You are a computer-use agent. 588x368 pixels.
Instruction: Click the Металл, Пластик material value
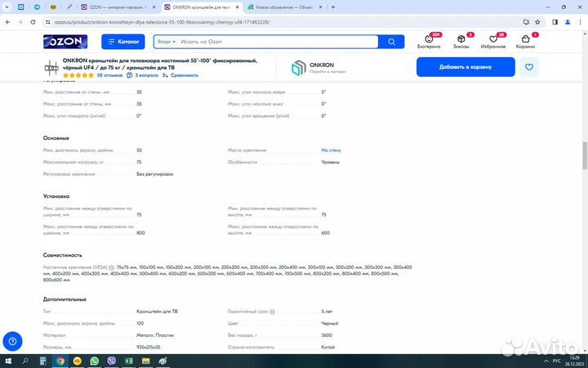coord(155,335)
